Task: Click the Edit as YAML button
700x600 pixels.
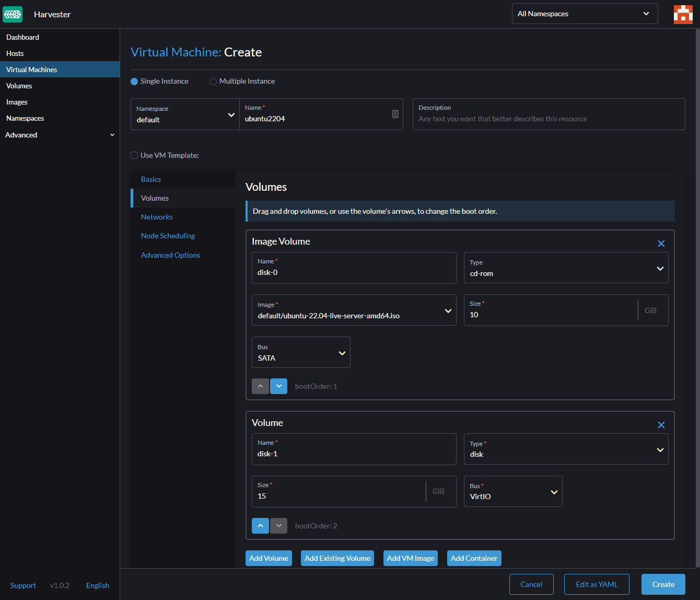Action: click(x=596, y=584)
